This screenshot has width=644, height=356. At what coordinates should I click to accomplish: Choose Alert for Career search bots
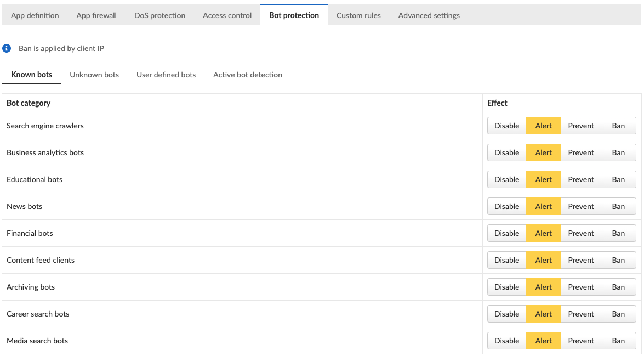click(543, 314)
